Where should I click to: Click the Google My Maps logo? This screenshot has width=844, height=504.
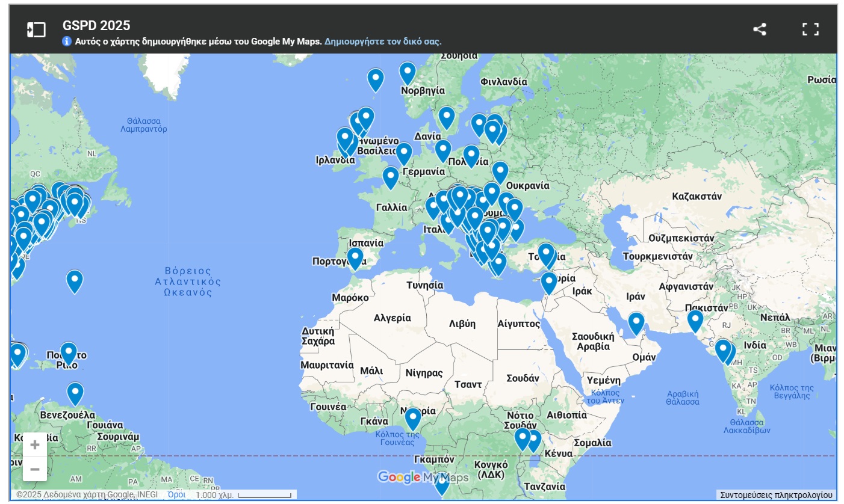pos(423,478)
